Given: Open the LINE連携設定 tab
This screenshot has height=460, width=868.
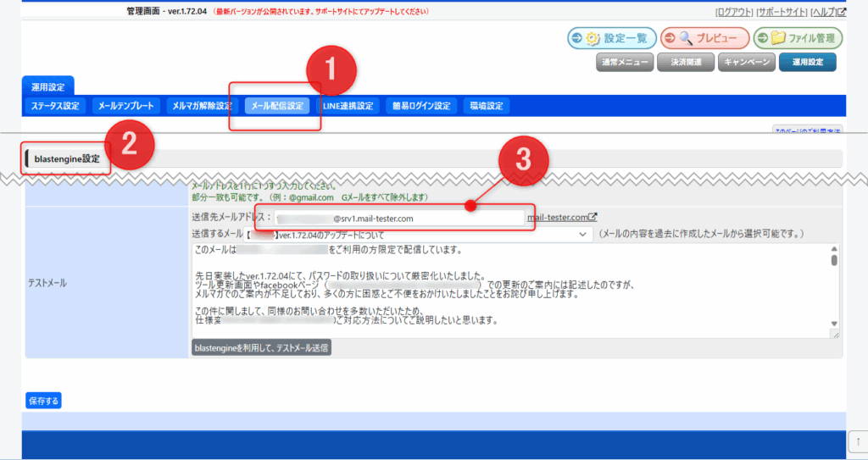Looking at the screenshot, I should tap(348, 106).
